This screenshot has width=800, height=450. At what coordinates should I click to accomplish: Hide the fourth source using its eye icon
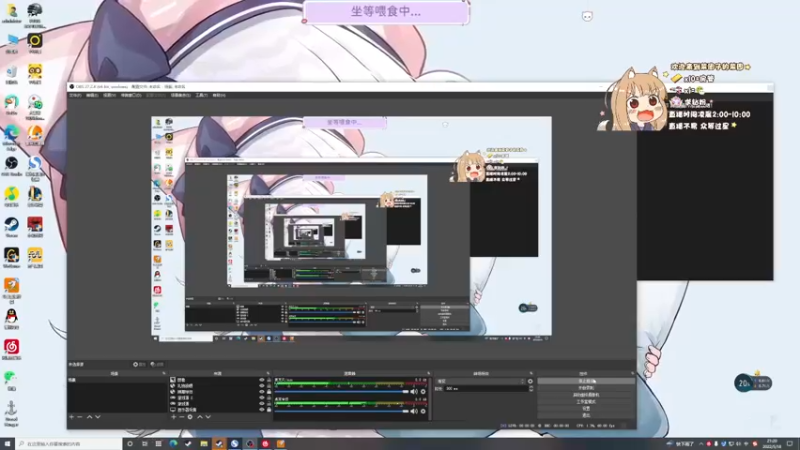click(x=262, y=397)
